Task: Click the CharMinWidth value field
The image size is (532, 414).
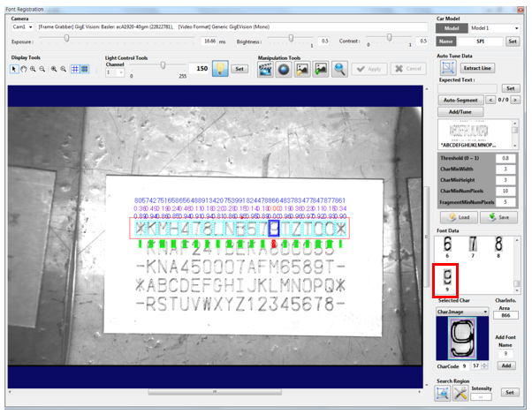Action: tap(504, 169)
